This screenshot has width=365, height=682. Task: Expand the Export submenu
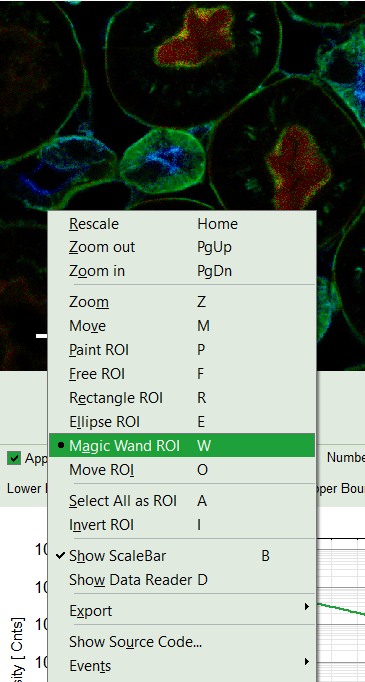tap(182, 611)
